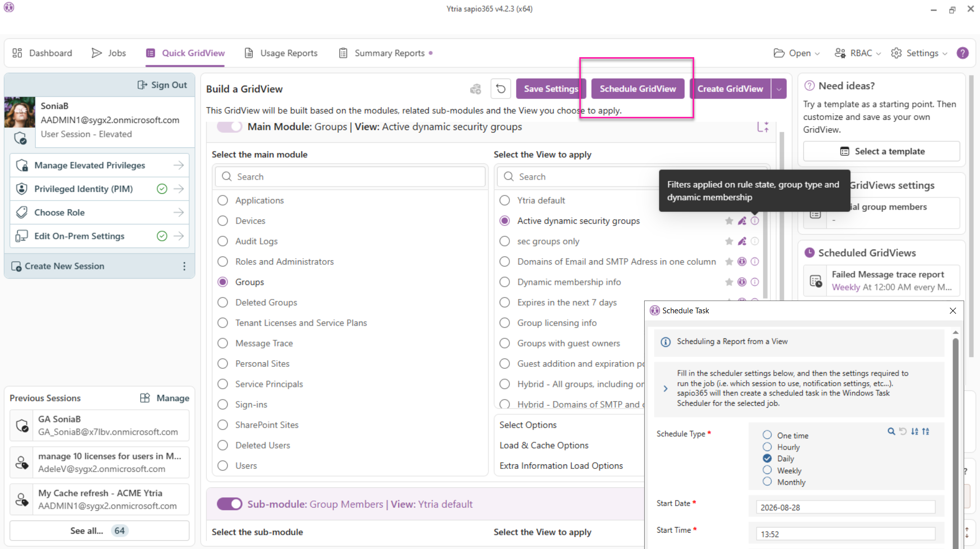Click the sort A-Z descending icon in Schedule Type
Image resolution: width=980 pixels, height=549 pixels.
(x=914, y=431)
